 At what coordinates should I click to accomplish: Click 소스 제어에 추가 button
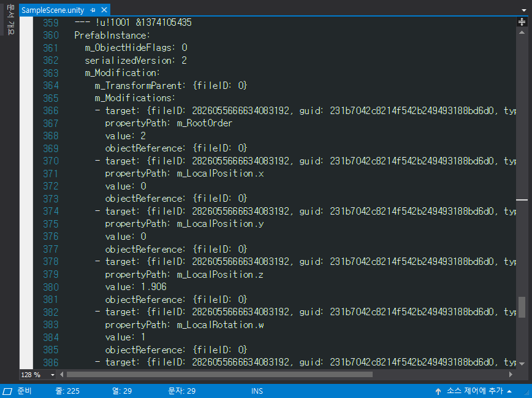[474, 391]
